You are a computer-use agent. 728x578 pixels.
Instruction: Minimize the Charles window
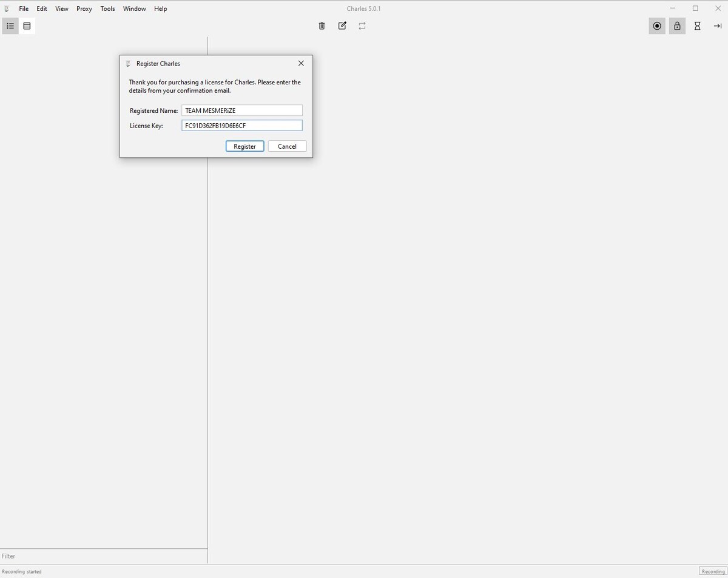[x=673, y=8]
